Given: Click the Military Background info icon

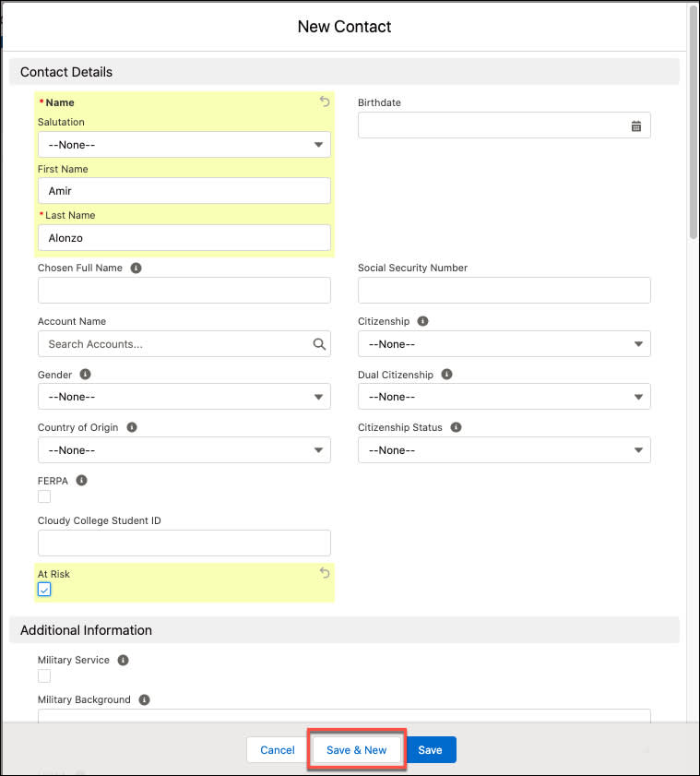Looking at the screenshot, I should [x=143, y=699].
